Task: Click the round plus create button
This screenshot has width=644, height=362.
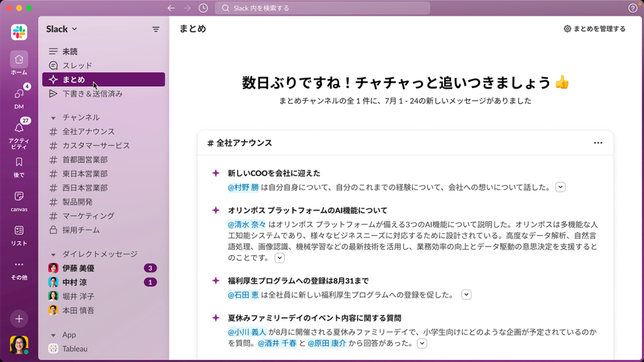Action: coord(19,319)
